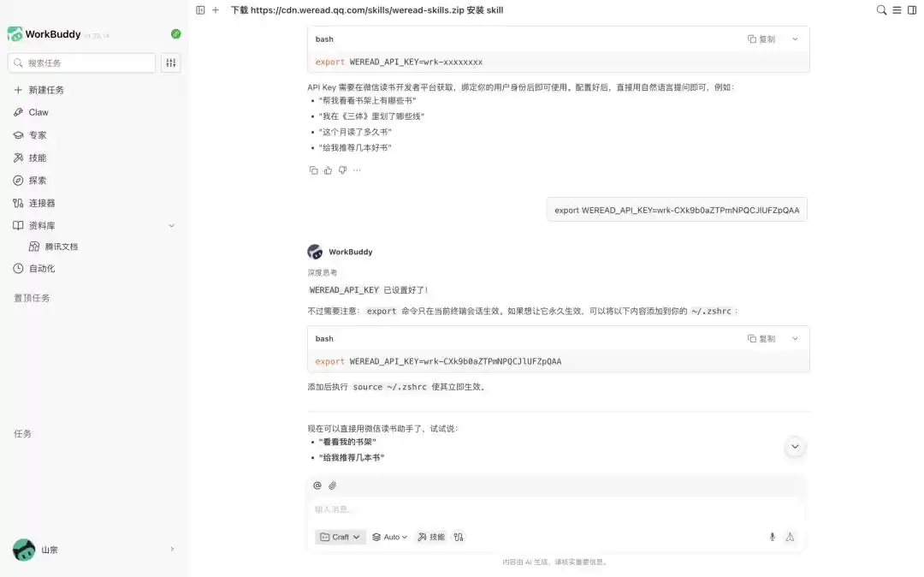Expand the user menu chevron beside 山奈
Screen dimensions: 924x577
172,550
